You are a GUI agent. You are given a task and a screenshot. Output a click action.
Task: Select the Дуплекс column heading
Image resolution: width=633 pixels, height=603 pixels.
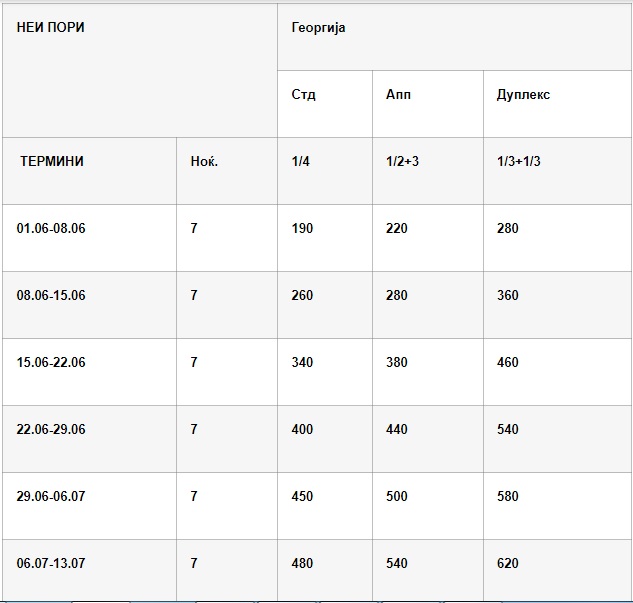point(523,95)
